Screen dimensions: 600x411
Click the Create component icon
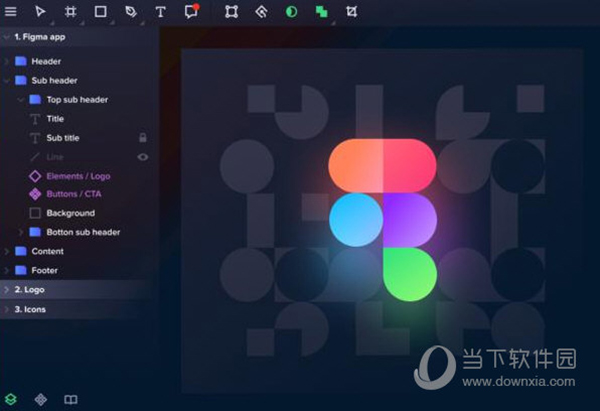(261, 12)
